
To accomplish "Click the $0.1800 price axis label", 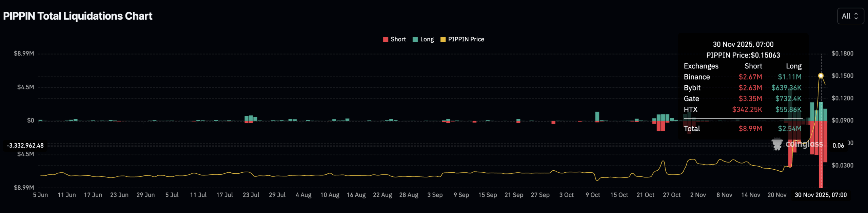I will click(x=842, y=54).
